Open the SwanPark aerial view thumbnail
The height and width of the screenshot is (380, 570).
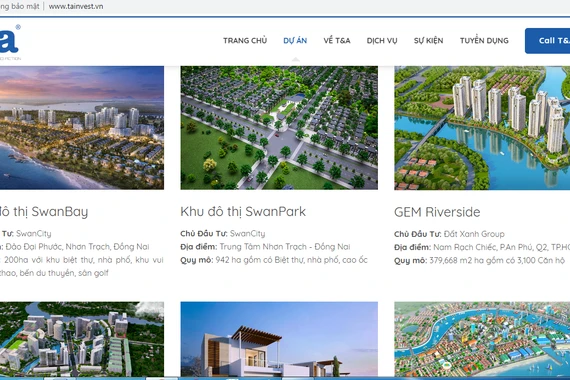[x=279, y=128]
